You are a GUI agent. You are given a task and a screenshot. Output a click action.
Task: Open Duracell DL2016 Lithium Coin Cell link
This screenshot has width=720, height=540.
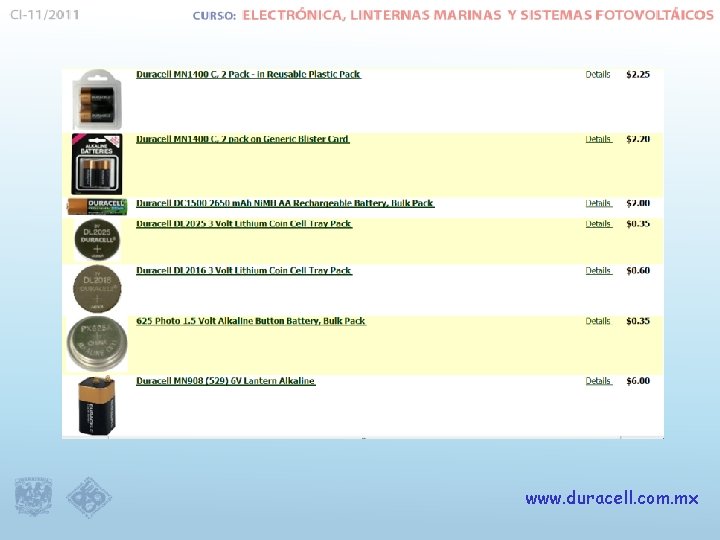(x=244, y=271)
